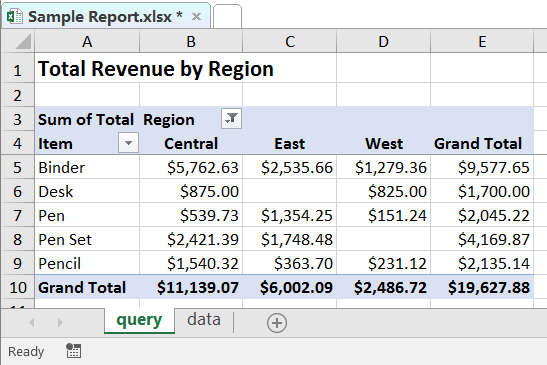Image resolution: width=547 pixels, height=365 pixels.
Task: Click the Excel file icon on the document tab
Action: pos(14,16)
